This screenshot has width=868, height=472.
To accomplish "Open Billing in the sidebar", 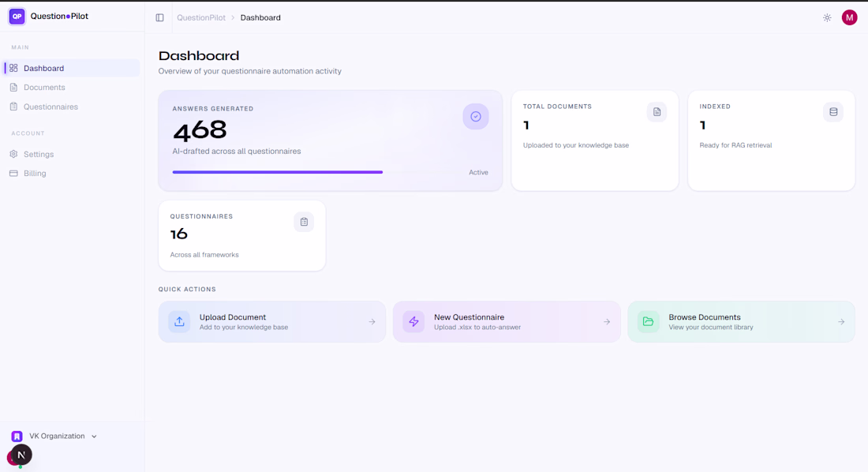I will [72, 174].
